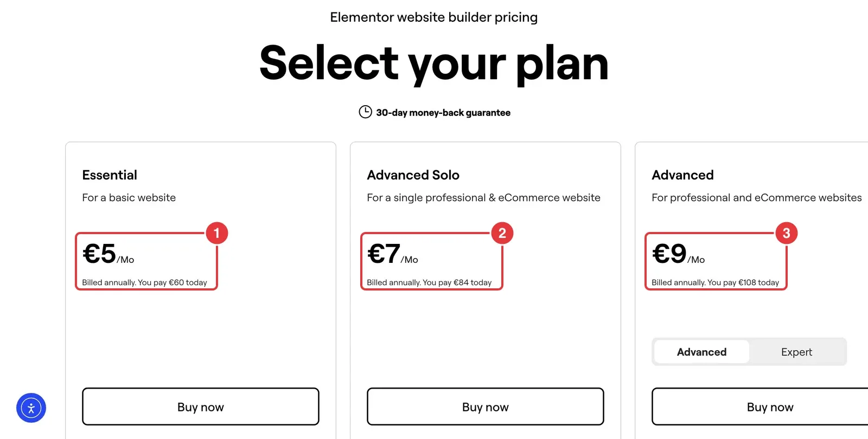Click 'You pay €108 today' billing note
This screenshot has height=439, width=868.
(743, 282)
